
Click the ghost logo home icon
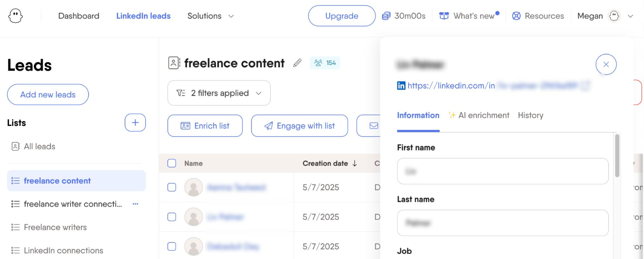(x=15, y=16)
